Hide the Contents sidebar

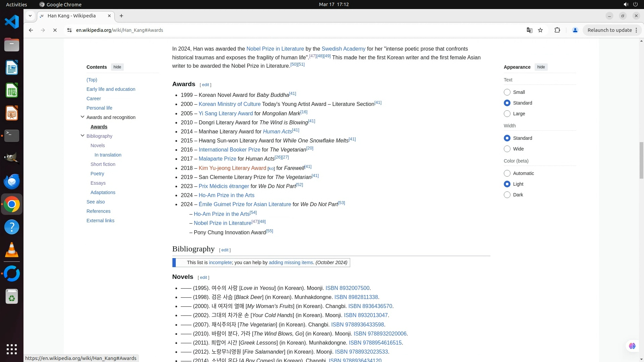click(117, 67)
